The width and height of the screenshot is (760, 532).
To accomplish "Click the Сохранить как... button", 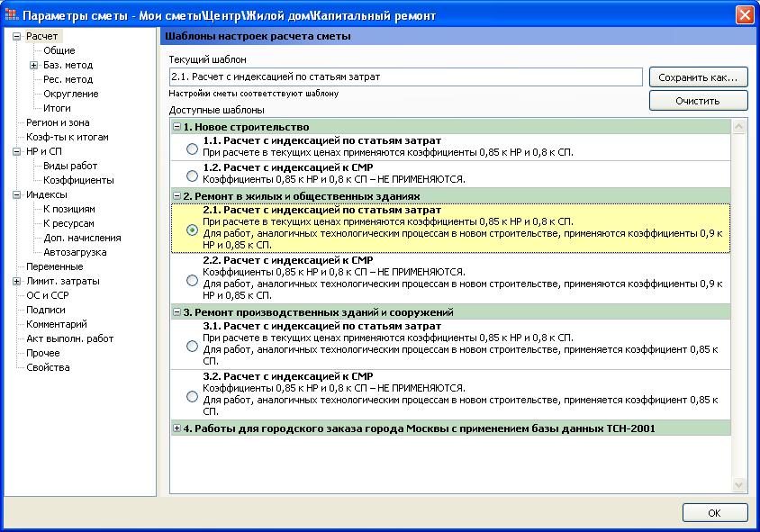I will tap(698, 77).
